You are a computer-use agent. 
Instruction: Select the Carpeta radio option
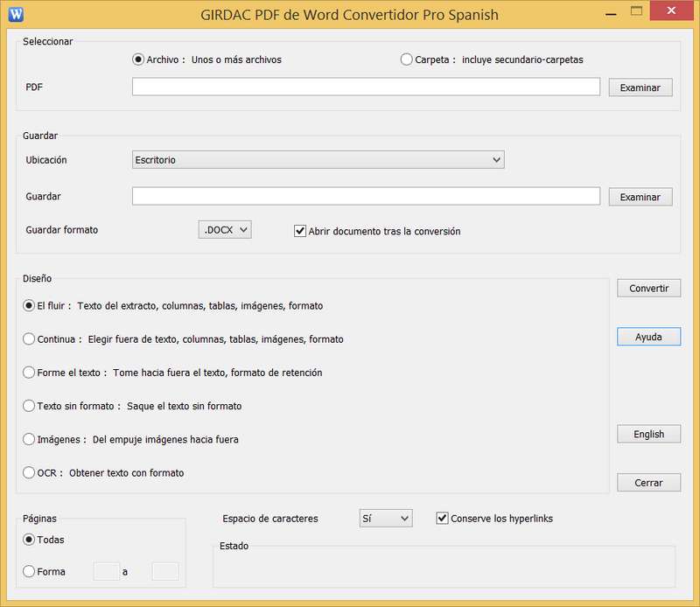(406, 59)
